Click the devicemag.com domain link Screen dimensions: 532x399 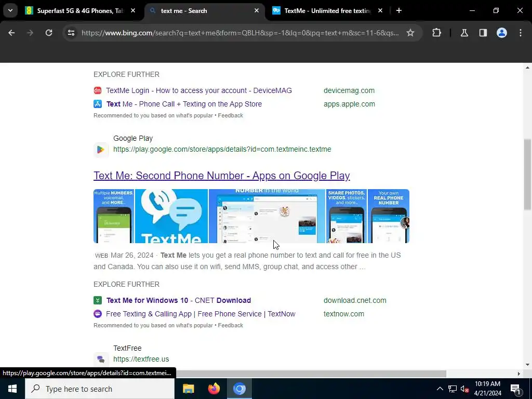pyautogui.click(x=349, y=90)
